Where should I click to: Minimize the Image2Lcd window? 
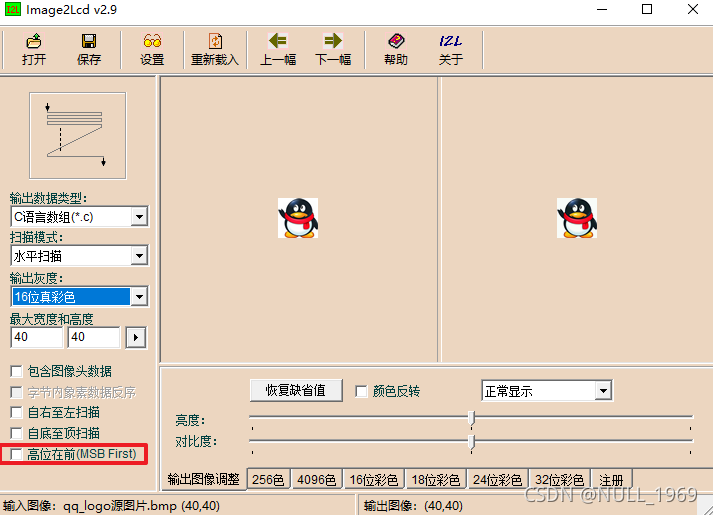tap(602, 10)
